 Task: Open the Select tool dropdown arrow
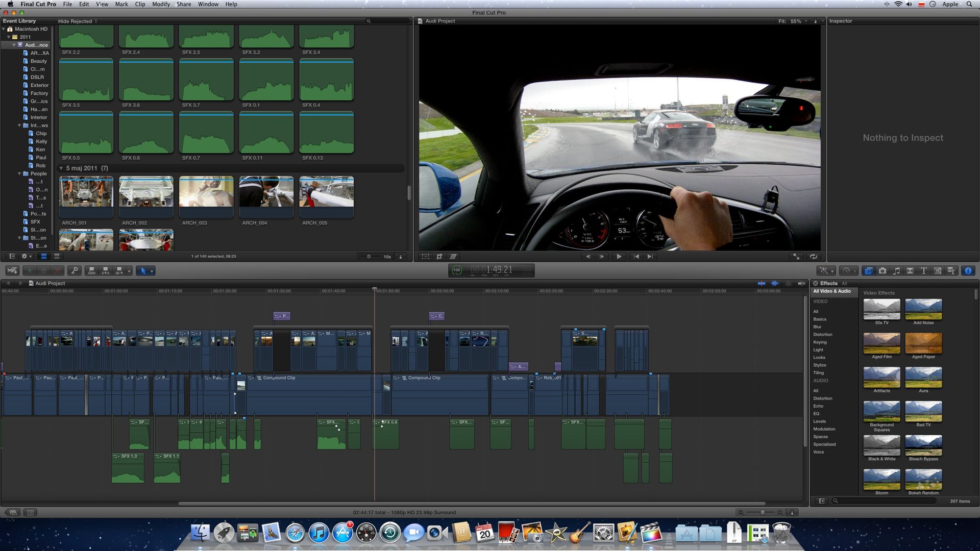[x=152, y=271]
